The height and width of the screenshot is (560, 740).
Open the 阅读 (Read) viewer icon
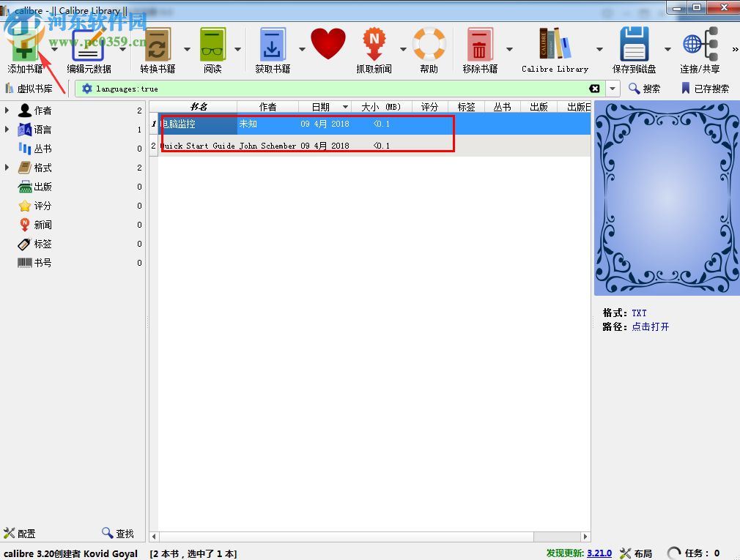(213, 44)
